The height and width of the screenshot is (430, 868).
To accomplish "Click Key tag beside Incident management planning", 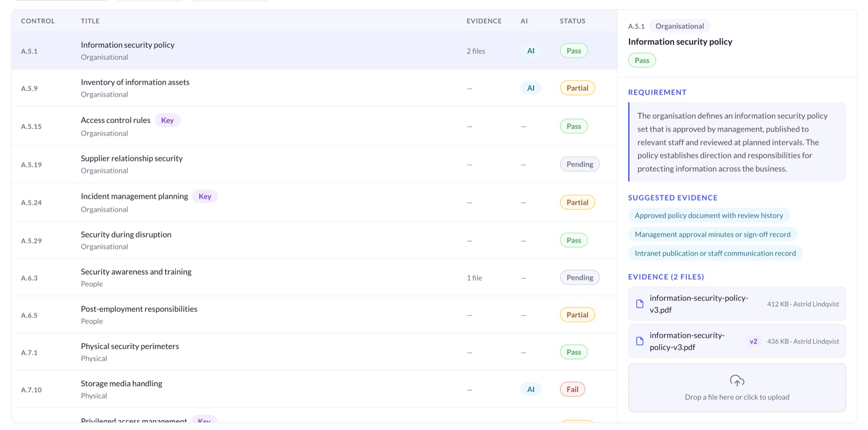I will click(x=205, y=196).
